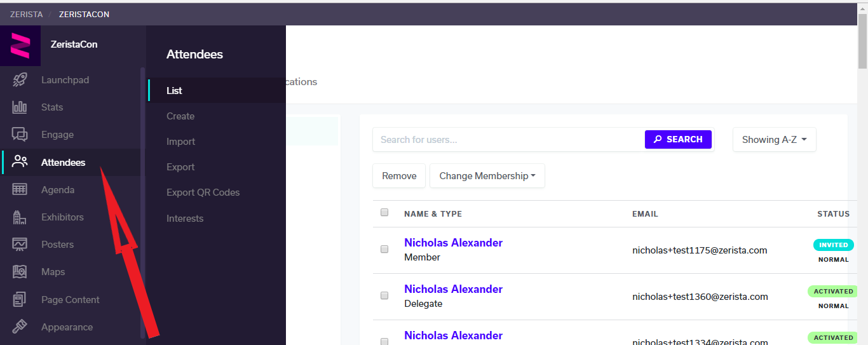Viewport: 868px width, 345px height.
Task: Click the STATUS column header
Action: [x=834, y=213]
